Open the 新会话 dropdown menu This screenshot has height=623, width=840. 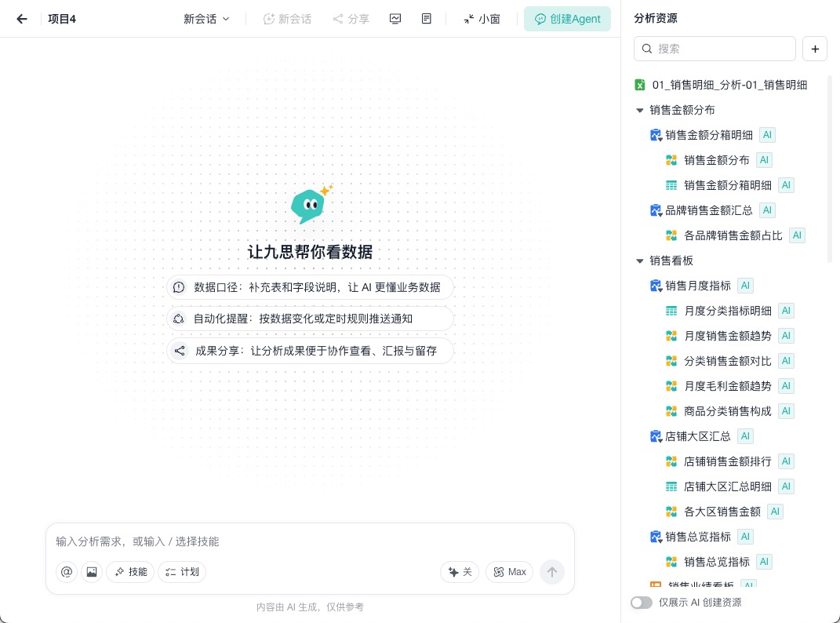[206, 19]
